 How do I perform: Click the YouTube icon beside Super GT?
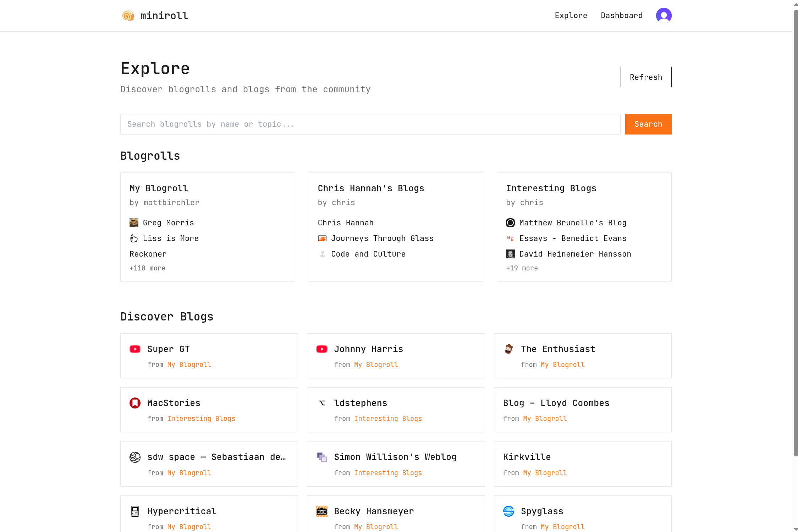(135, 349)
